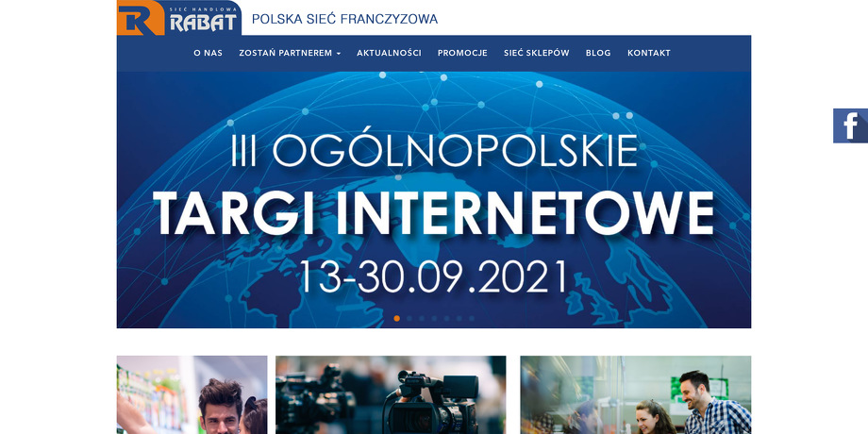Screen dimensions: 868x434
Task: Expand the Zostań Partnerem dropdown caret
Action: [x=338, y=54]
